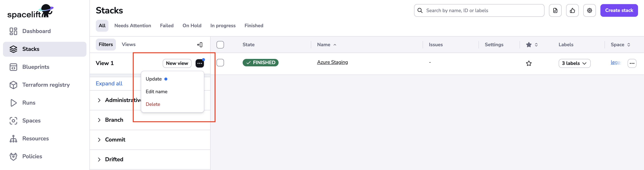Star the Azure Staging stack
Screen dimensions: 644x170
point(529,63)
